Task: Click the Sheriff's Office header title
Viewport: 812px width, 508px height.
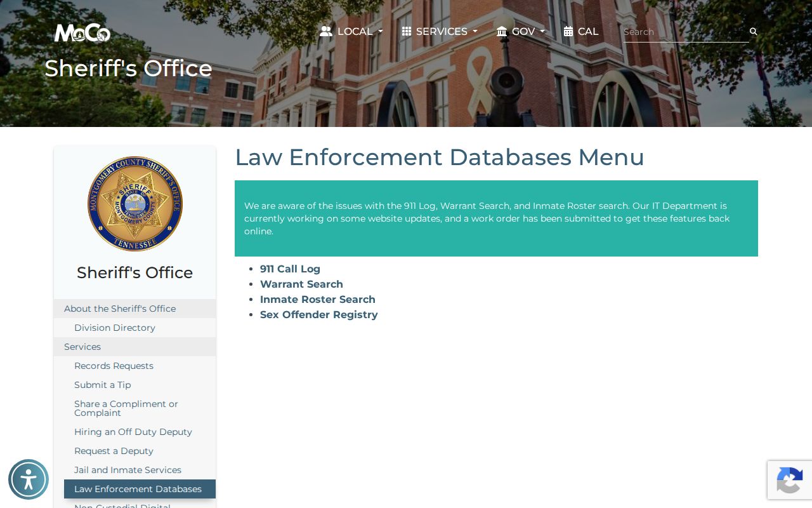Action: [x=128, y=69]
